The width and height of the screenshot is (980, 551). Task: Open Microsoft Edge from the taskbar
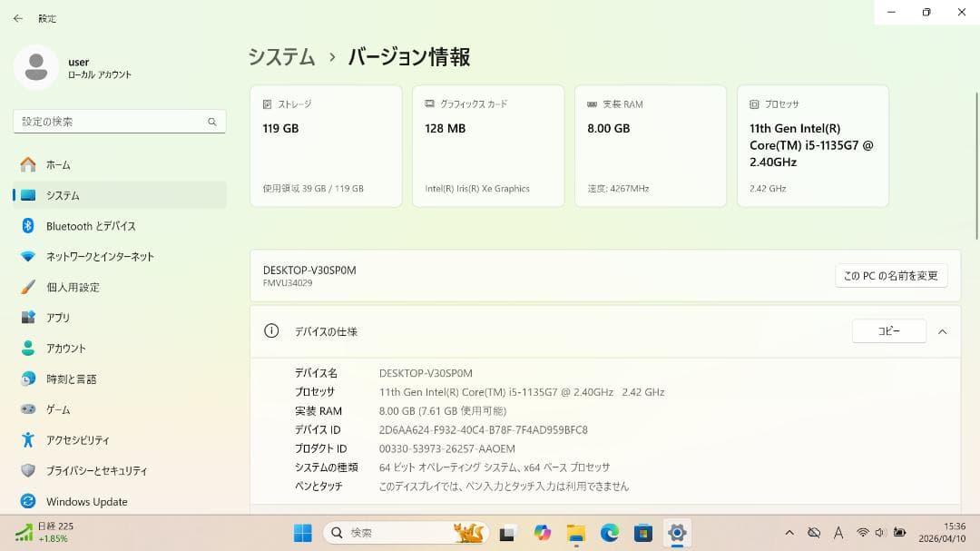click(610, 533)
